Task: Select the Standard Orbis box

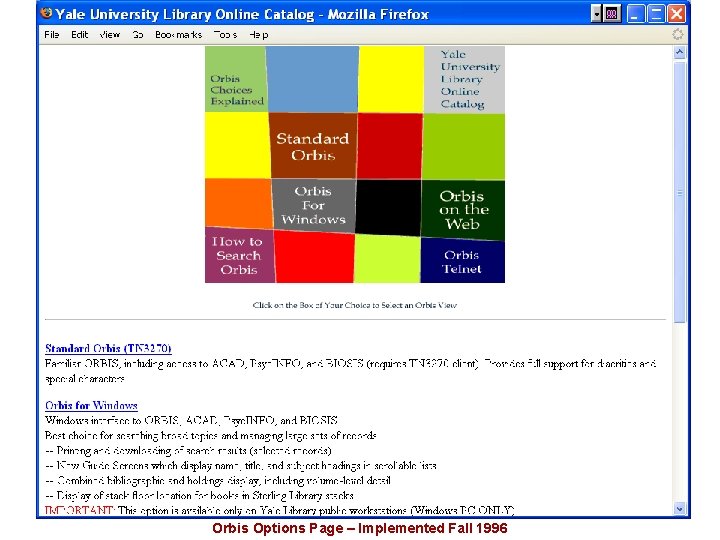Action: 313,146
